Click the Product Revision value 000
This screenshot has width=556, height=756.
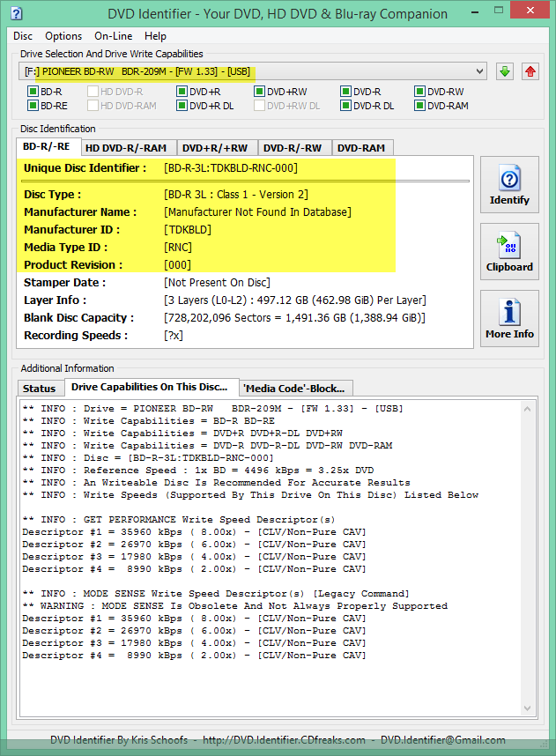point(177,265)
